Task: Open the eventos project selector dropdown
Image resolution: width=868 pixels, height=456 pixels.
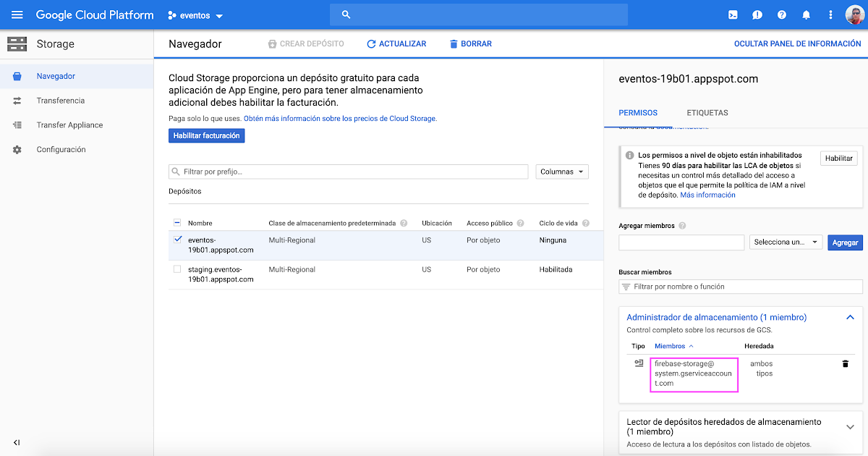Action: (195, 15)
